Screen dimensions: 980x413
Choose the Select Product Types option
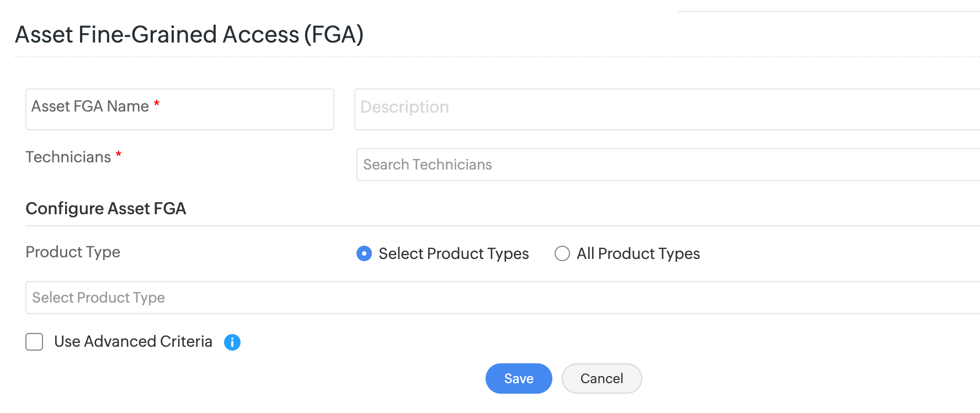[364, 254]
